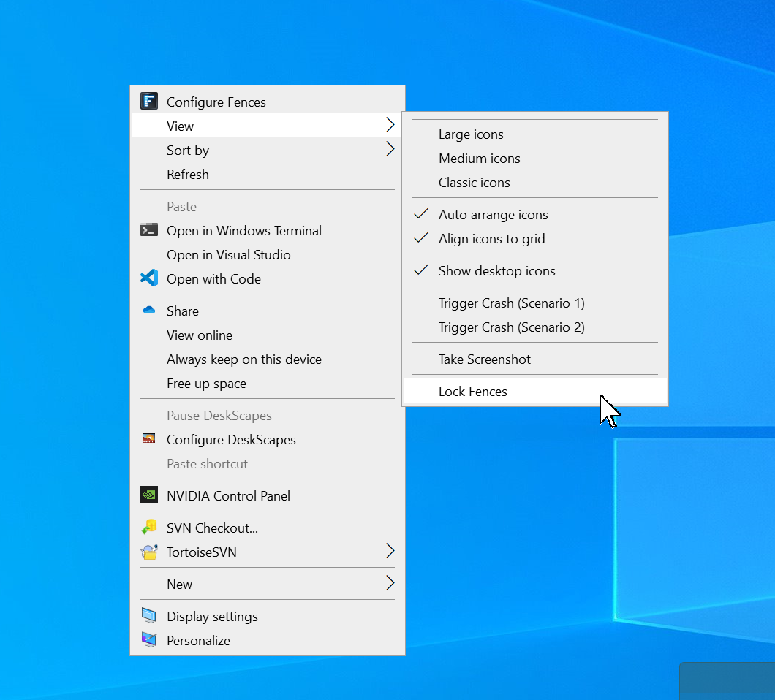Click the Windows Terminal icon
Image resolution: width=775 pixels, height=700 pixels.
[x=148, y=230]
